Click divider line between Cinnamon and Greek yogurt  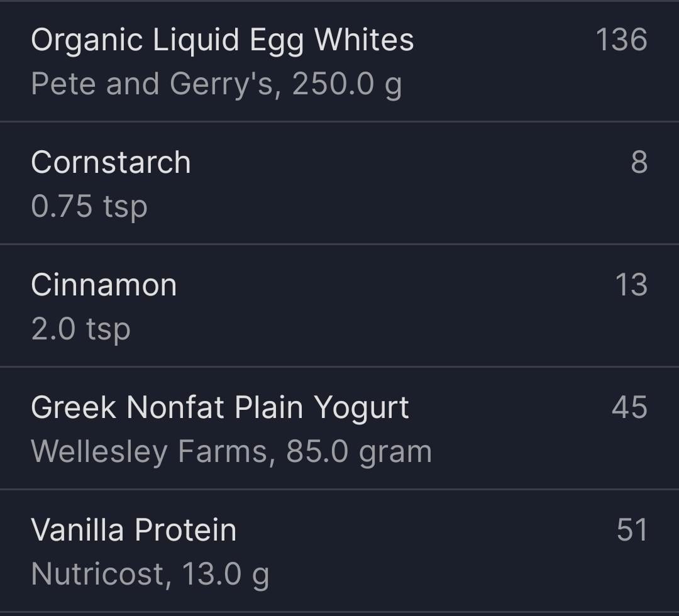(x=339, y=366)
